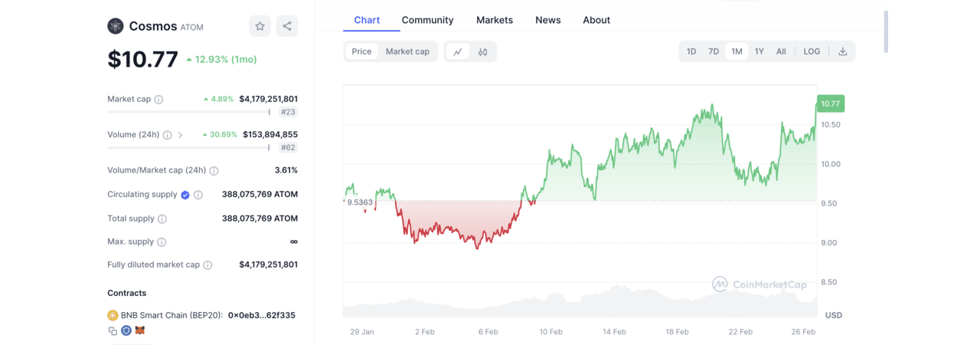Image resolution: width=980 pixels, height=345 pixels.
Task: Open the News tab
Action: point(548,20)
